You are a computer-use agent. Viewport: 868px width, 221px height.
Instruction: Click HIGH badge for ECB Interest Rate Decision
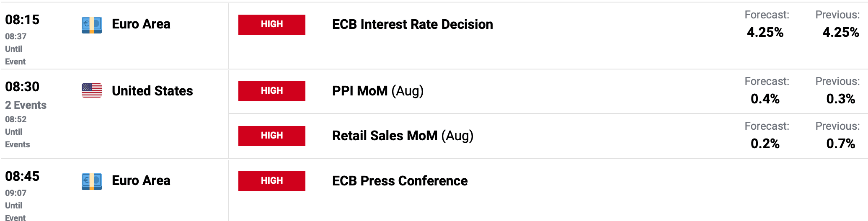(x=271, y=25)
